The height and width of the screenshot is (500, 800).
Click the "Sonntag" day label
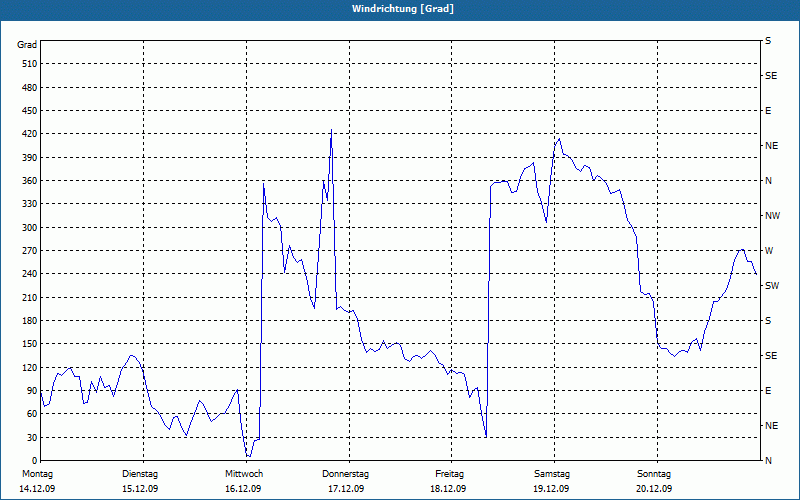coord(654,474)
